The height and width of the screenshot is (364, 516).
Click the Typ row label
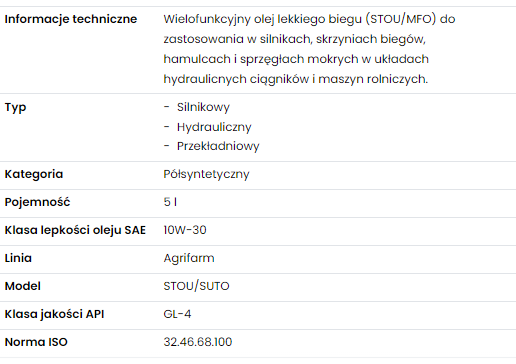[x=15, y=108]
